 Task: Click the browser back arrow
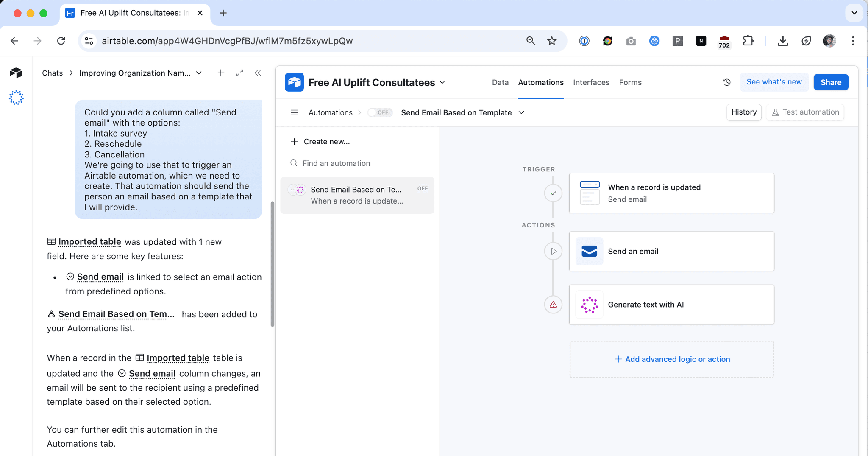tap(14, 41)
